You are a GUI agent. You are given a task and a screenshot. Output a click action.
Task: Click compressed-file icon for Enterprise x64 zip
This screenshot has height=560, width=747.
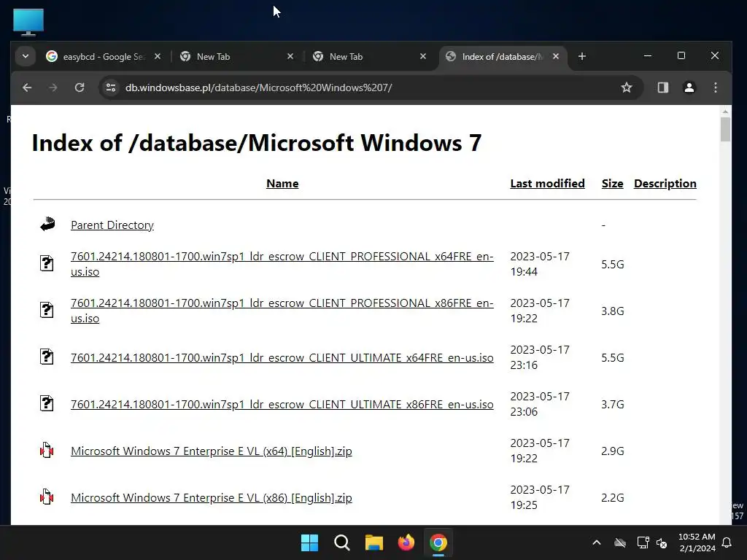click(47, 450)
